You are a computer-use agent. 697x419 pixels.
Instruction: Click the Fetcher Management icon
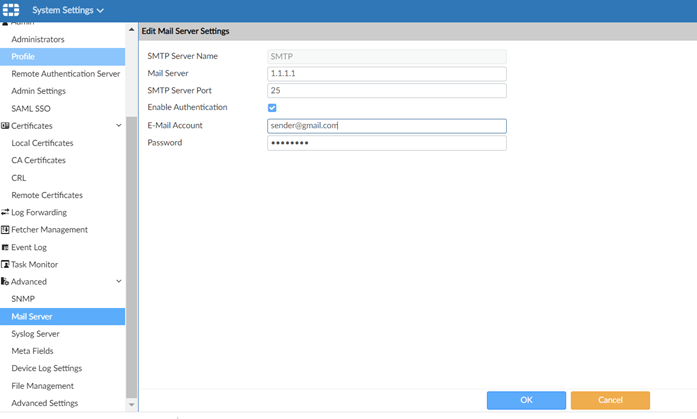click(x=5, y=230)
